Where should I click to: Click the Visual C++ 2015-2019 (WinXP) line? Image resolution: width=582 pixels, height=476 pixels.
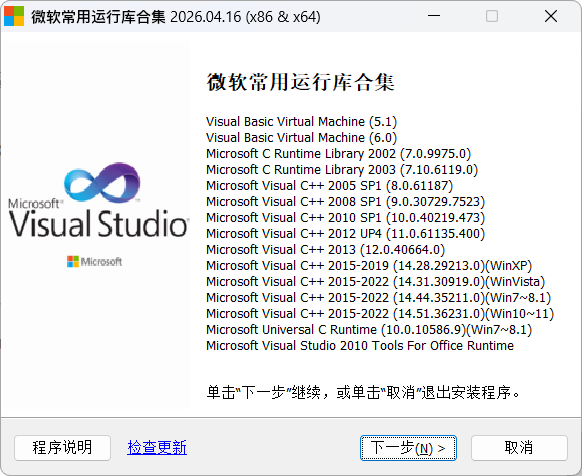click(x=369, y=265)
